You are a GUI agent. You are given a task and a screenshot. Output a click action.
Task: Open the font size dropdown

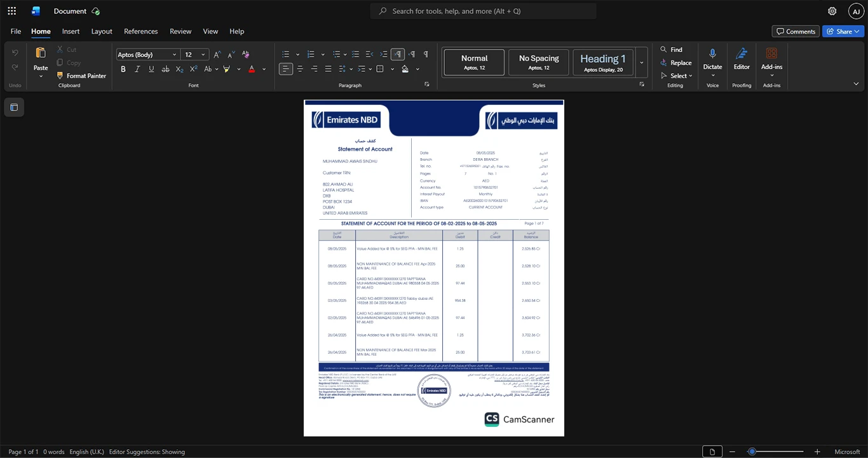203,55
